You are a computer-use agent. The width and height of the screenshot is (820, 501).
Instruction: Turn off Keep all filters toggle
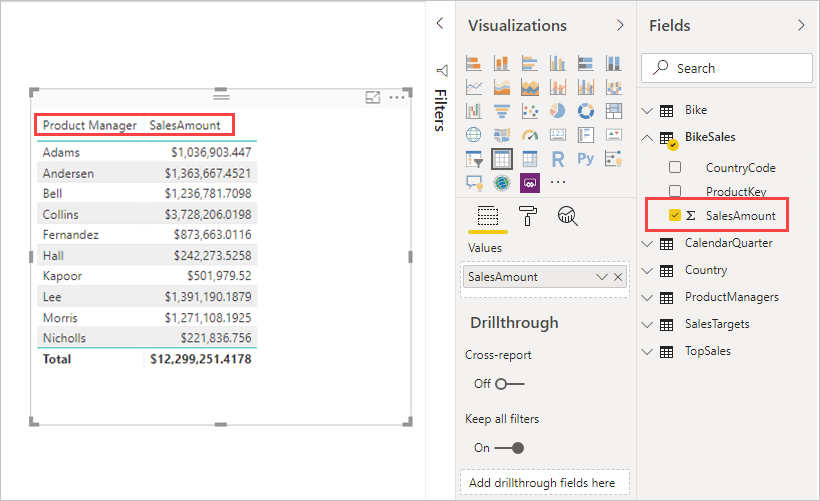click(509, 448)
